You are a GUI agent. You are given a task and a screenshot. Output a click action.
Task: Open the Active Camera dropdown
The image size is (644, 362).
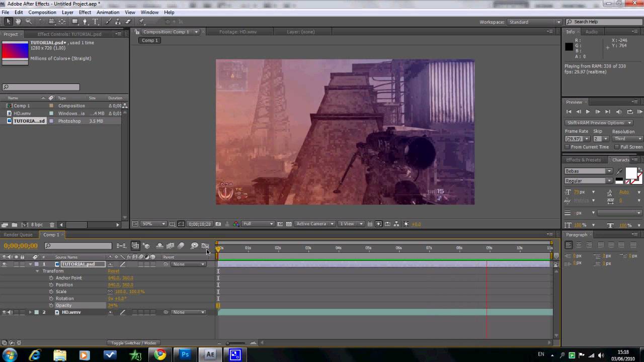[315, 224]
